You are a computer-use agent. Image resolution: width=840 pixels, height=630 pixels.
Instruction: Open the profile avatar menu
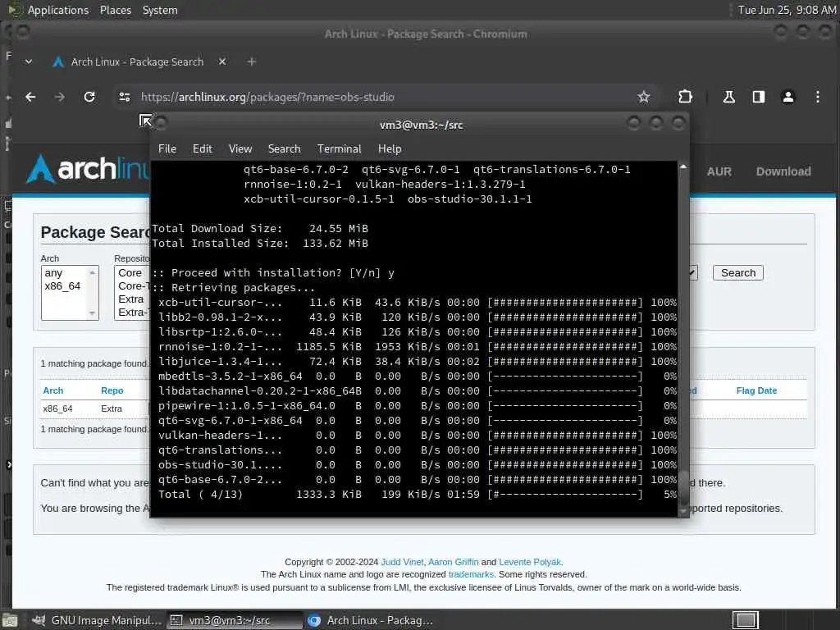(x=788, y=97)
